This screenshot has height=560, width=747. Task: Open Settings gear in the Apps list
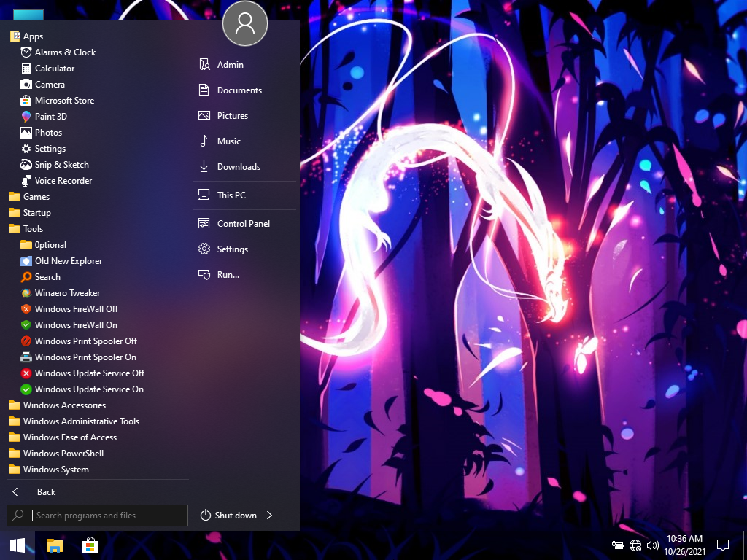point(26,149)
